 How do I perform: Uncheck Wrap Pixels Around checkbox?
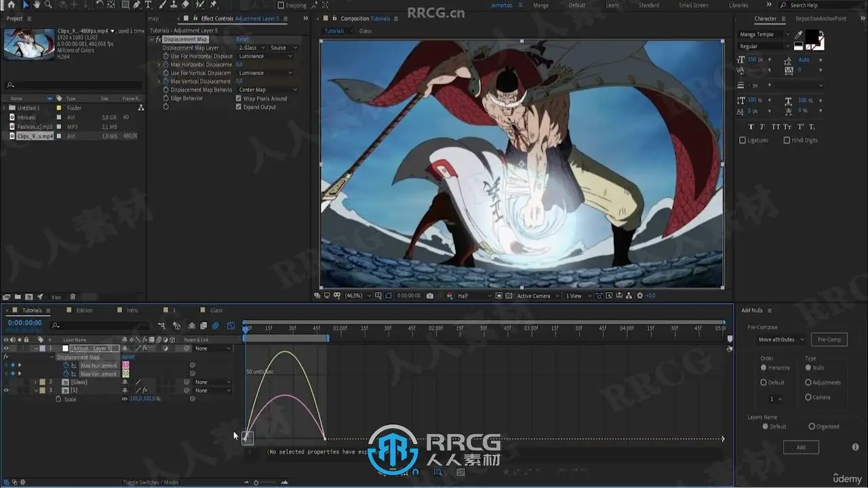pyautogui.click(x=238, y=98)
